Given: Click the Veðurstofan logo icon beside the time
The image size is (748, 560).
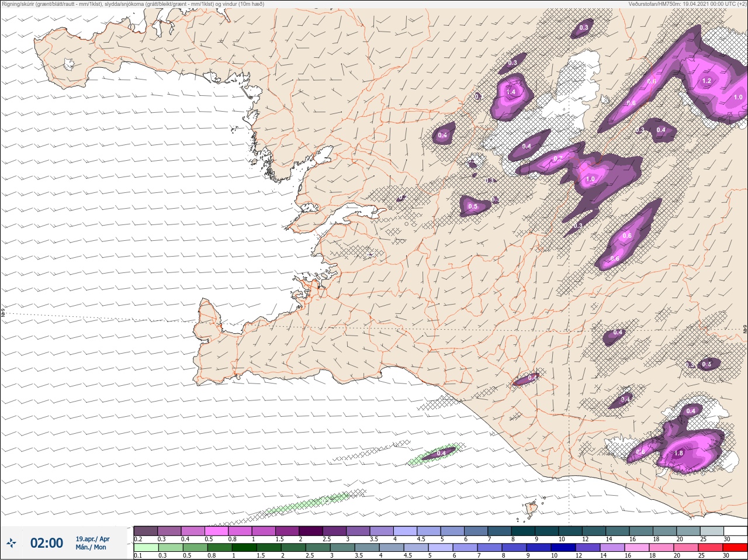Looking at the screenshot, I should [12, 544].
